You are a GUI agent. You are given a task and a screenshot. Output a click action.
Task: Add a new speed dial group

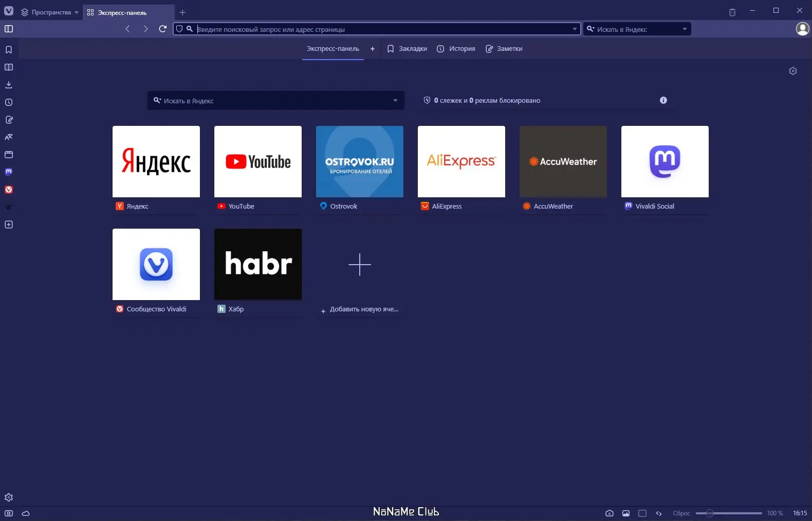[x=373, y=49]
